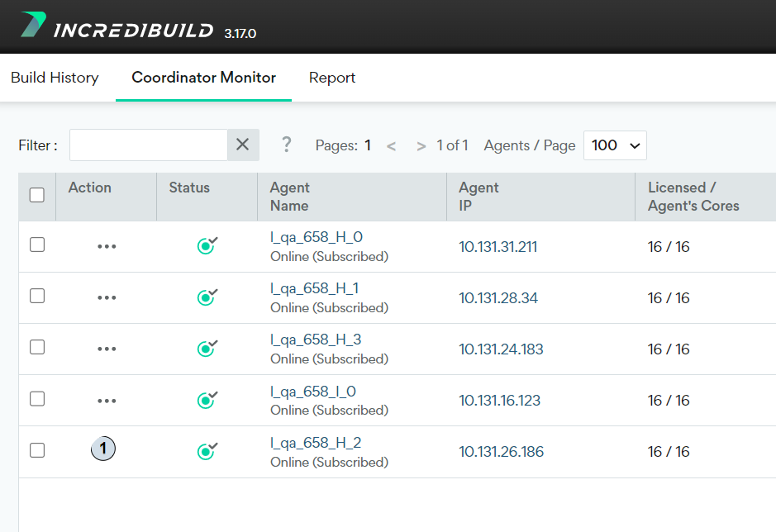Switch to the Build History tab

coord(55,77)
